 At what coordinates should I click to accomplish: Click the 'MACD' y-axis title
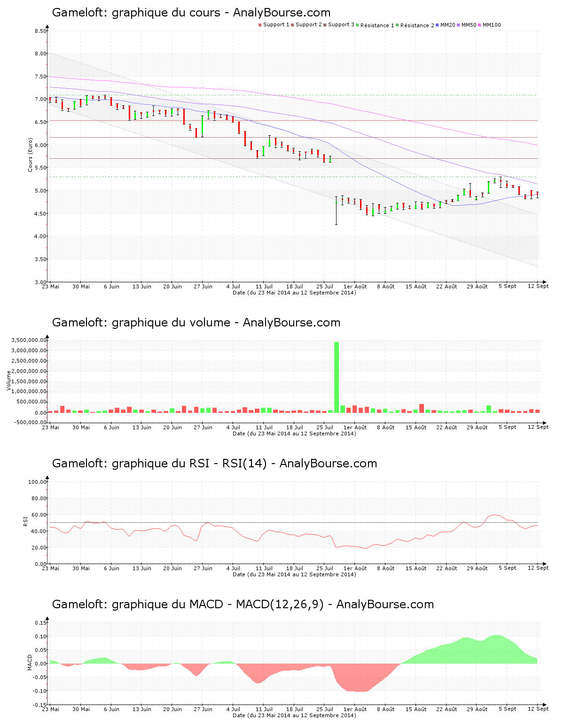30,662
